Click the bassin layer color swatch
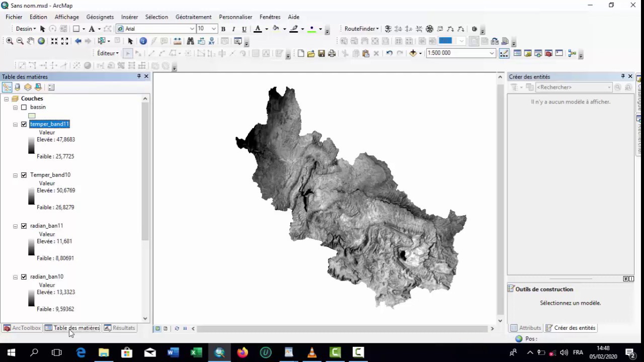 [x=32, y=116]
